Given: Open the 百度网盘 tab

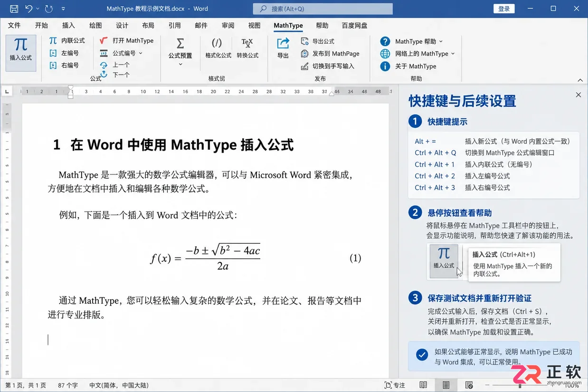Looking at the screenshot, I should 354,26.
